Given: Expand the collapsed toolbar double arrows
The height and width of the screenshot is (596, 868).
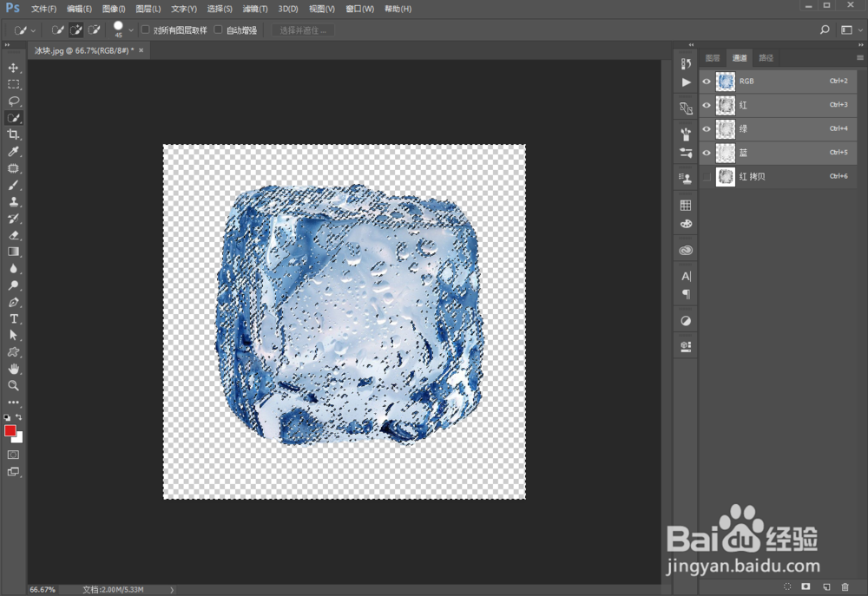Looking at the screenshot, I should pos(7,45).
